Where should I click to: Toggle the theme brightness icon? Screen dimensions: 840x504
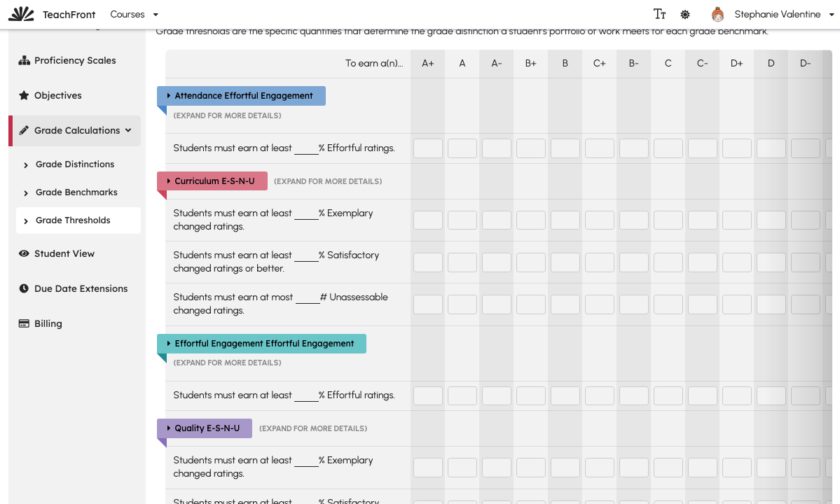click(x=685, y=15)
